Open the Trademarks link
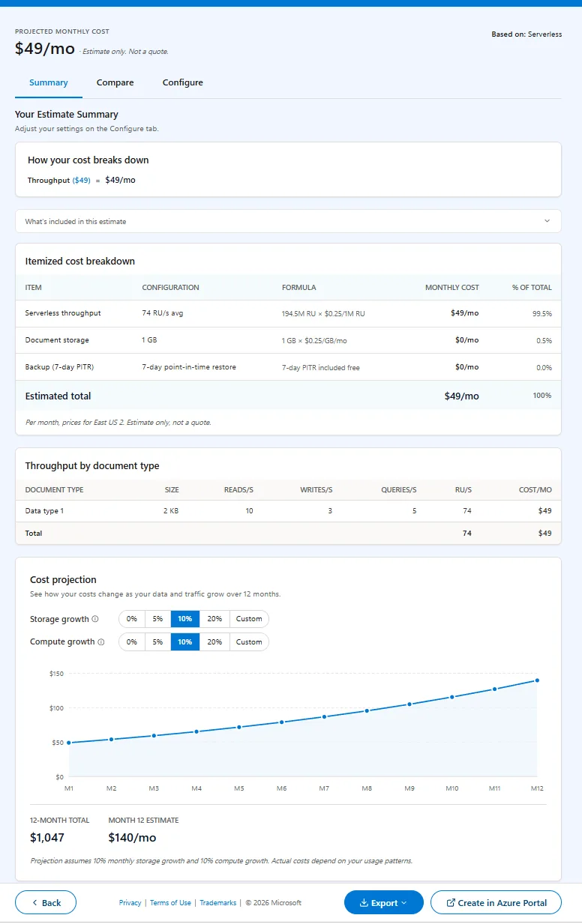Image resolution: width=582 pixels, height=924 pixels. coord(218,903)
